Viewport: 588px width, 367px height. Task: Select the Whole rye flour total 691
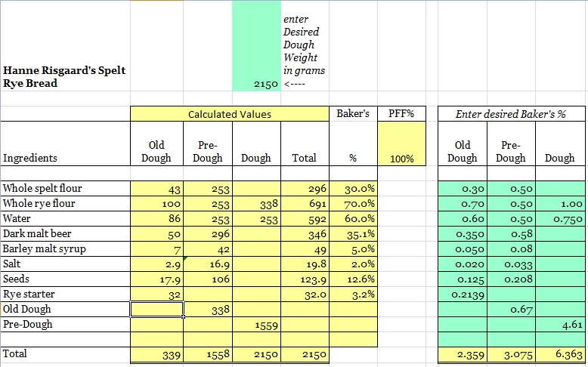[305, 203]
